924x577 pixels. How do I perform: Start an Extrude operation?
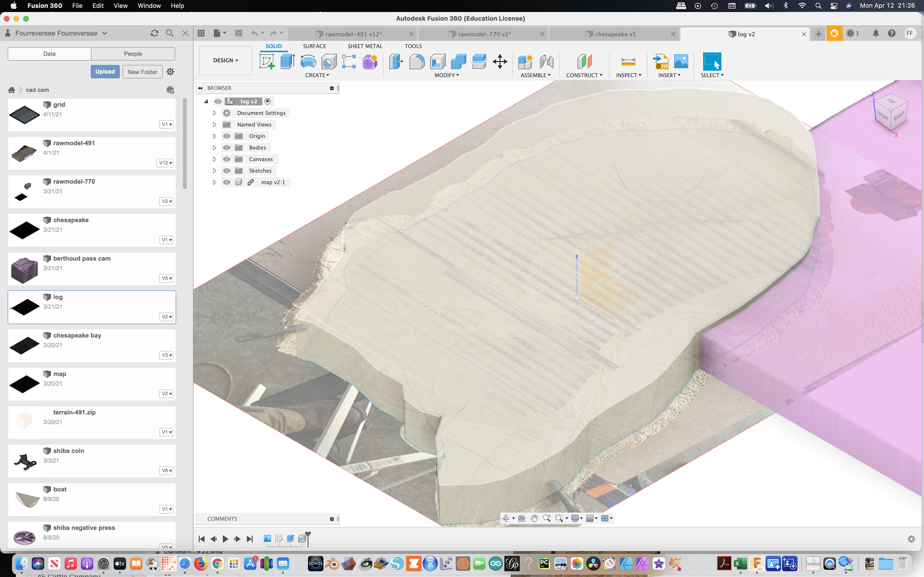pos(287,62)
